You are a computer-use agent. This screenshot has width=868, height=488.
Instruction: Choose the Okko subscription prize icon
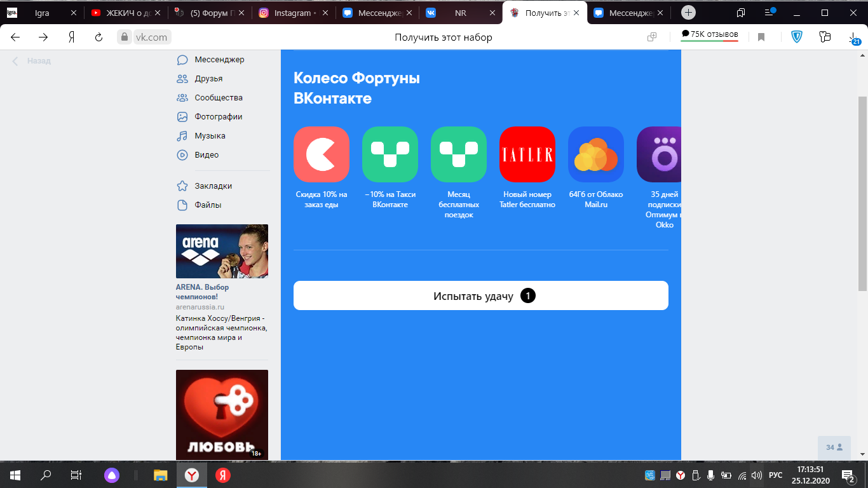[659, 154]
